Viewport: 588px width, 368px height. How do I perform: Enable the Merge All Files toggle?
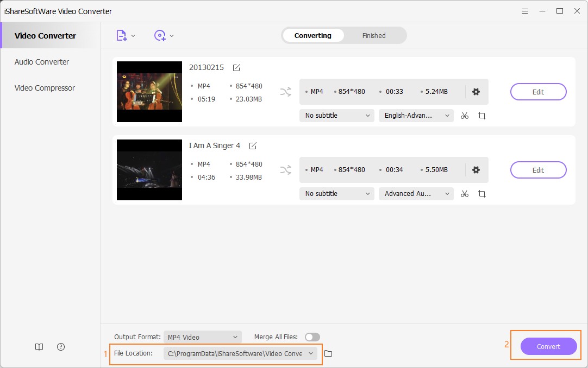(312, 337)
